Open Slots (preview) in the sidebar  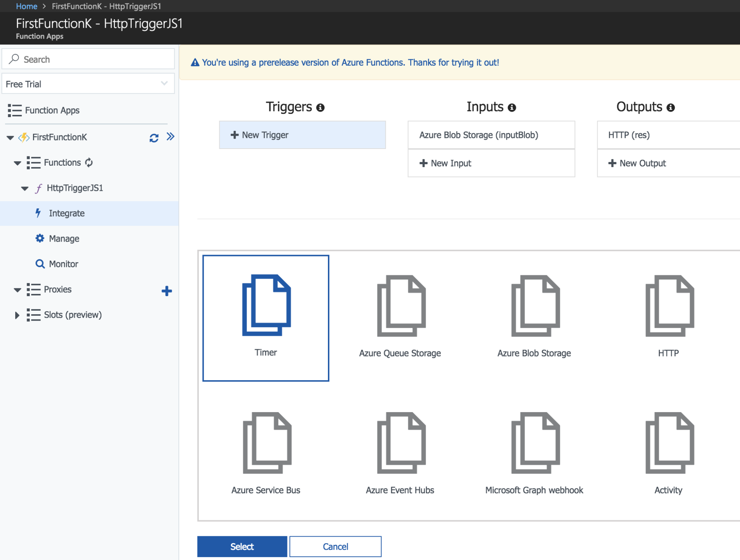point(73,315)
